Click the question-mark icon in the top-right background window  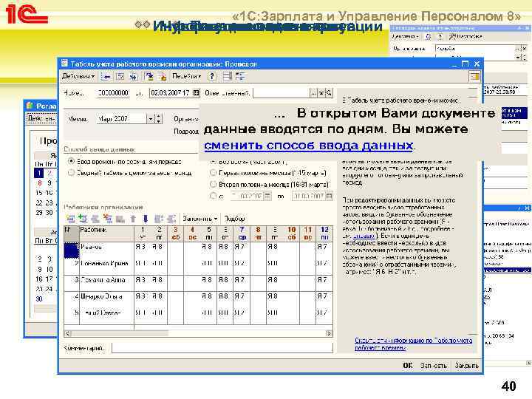(440, 36)
